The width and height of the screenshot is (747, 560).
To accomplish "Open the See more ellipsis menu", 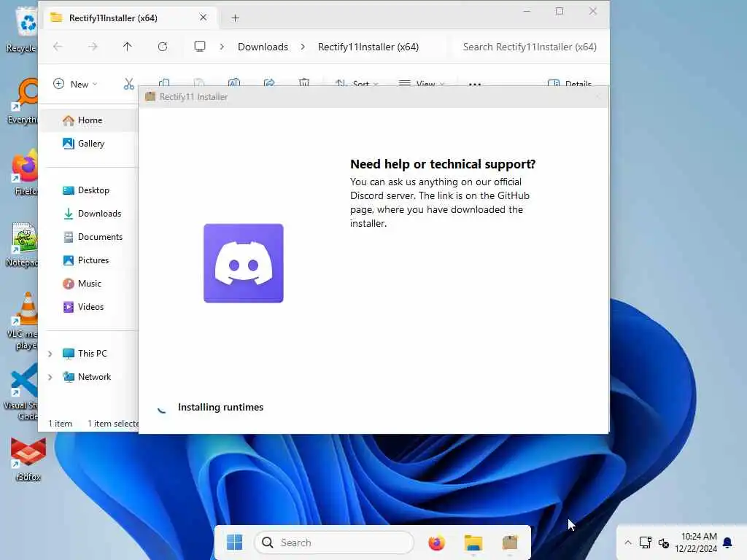I will [x=474, y=84].
